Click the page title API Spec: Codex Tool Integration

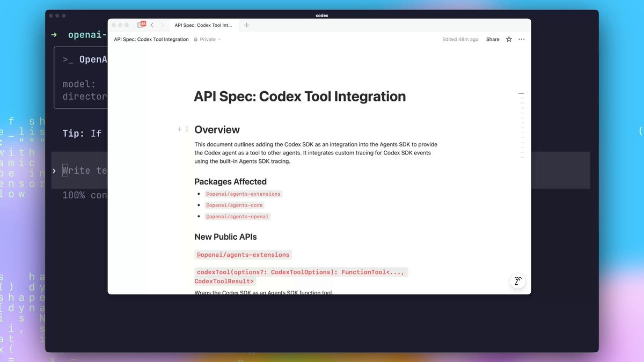tap(300, 97)
